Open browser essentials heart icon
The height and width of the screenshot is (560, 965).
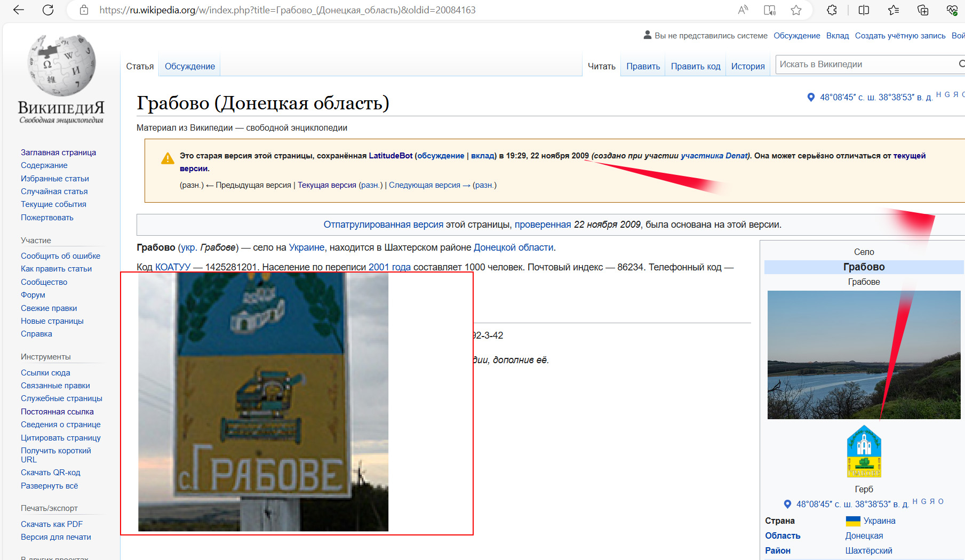click(x=952, y=10)
